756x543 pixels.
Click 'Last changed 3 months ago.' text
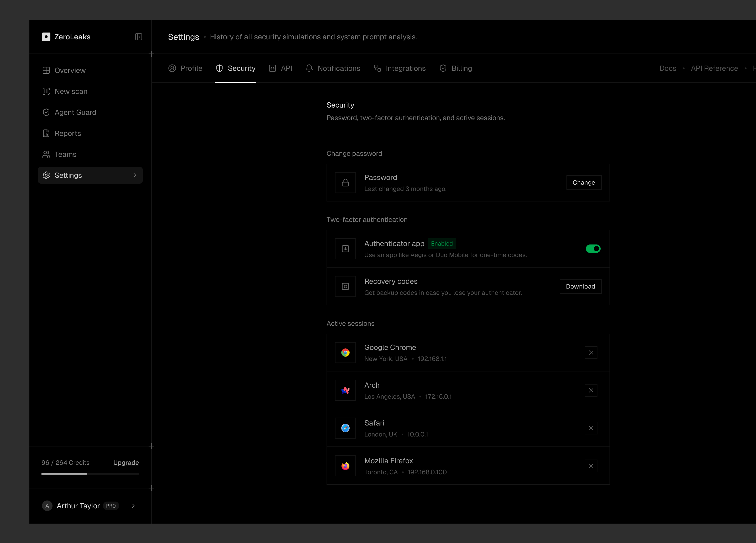coord(405,189)
